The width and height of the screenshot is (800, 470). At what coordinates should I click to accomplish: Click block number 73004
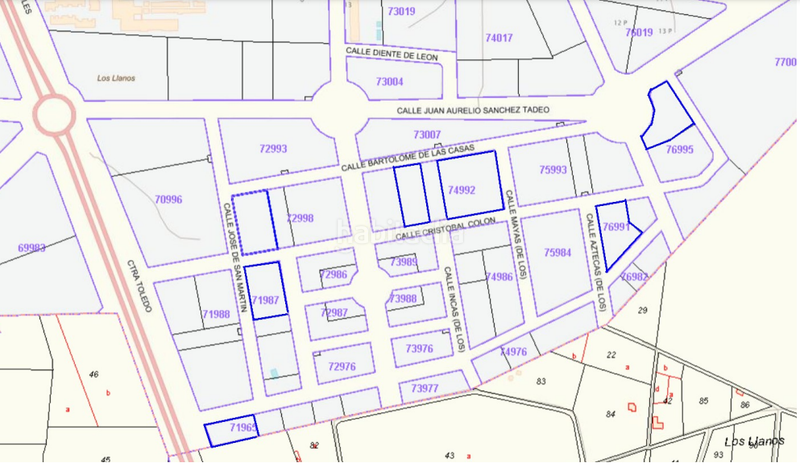point(389,82)
